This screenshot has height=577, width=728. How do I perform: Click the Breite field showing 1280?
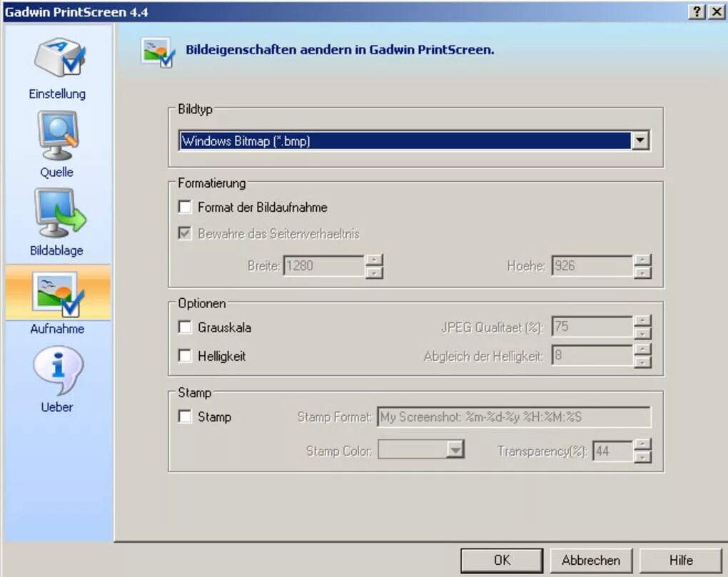323,266
